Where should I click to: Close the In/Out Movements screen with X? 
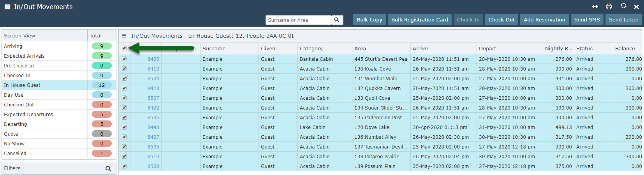pos(636,7)
